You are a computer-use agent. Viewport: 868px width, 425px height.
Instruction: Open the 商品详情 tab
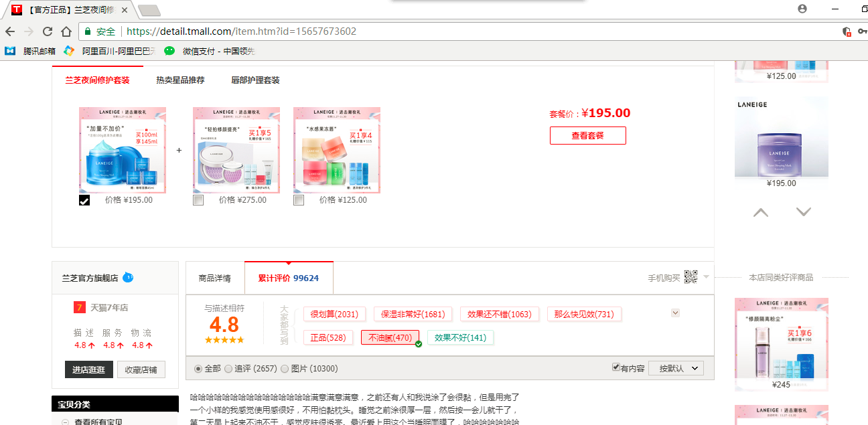(x=215, y=278)
